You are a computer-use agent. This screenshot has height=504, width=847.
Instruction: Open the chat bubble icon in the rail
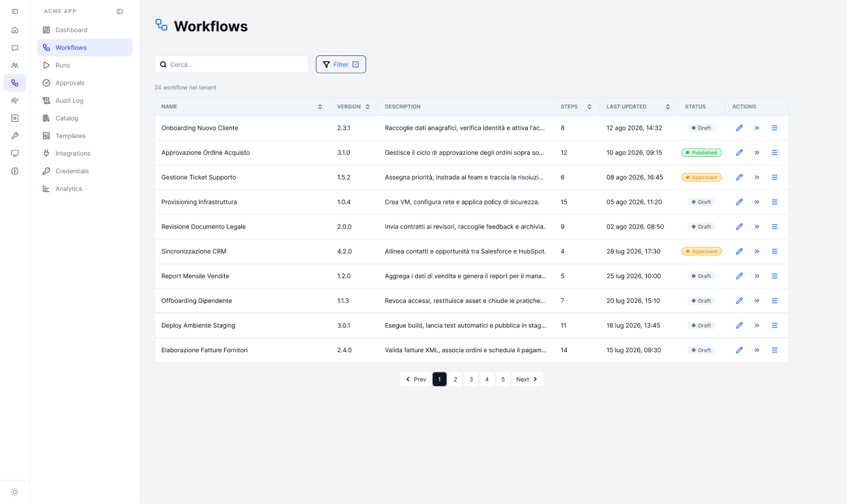click(x=15, y=48)
